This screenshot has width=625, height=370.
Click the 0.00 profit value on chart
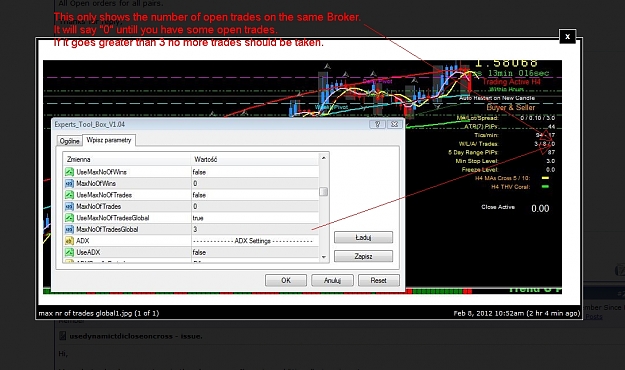(x=540, y=209)
